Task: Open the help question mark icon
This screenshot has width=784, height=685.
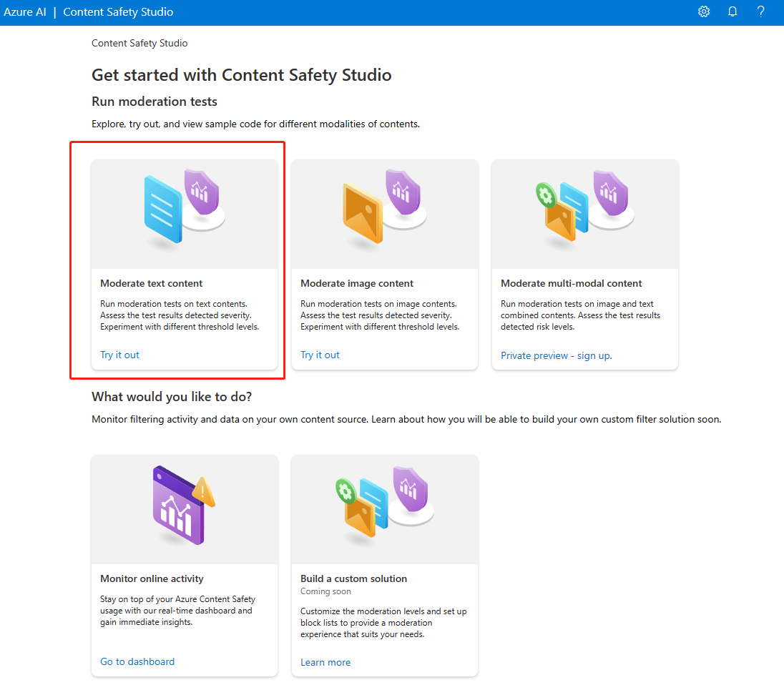Action: pyautogui.click(x=761, y=12)
